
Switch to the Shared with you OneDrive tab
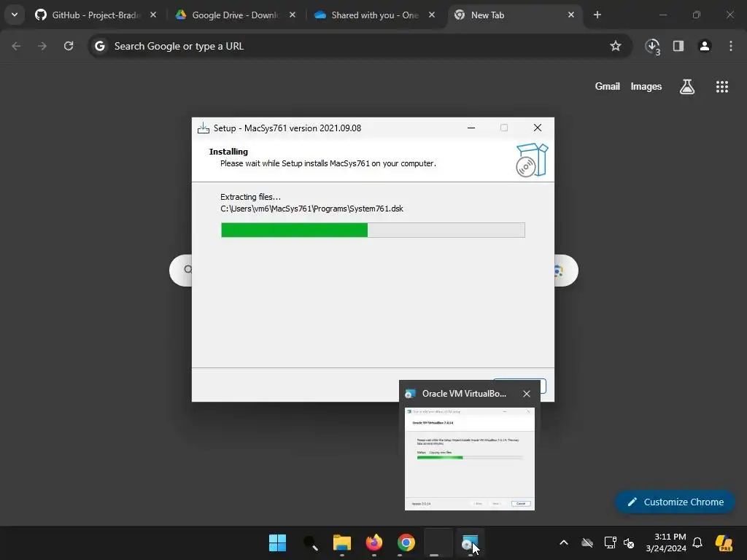[x=374, y=15]
